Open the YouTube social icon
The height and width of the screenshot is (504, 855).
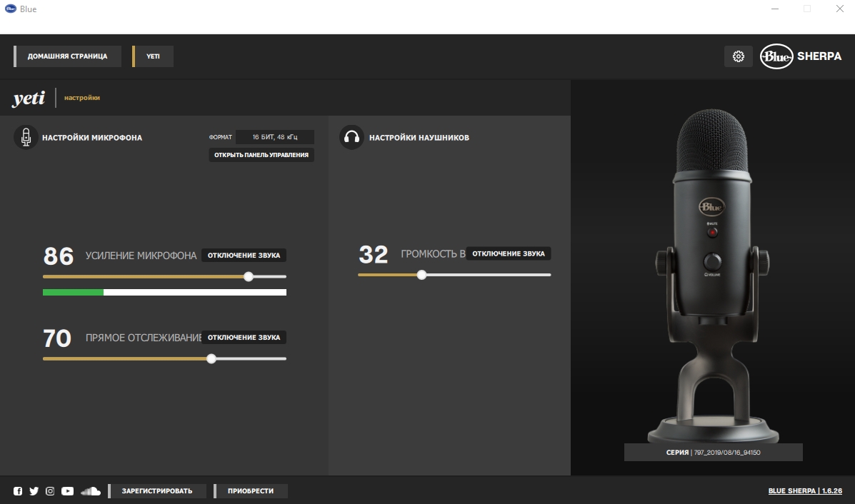67,491
